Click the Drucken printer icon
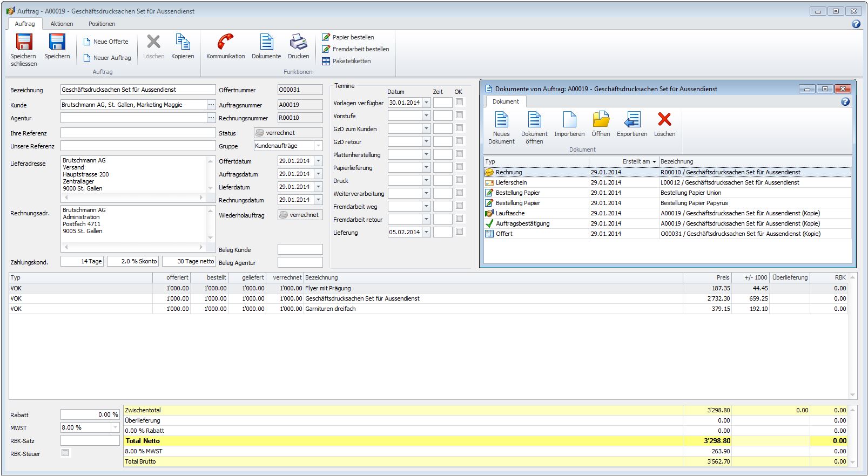The height and width of the screenshot is (476, 868). pyautogui.click(x=298, y=42)
